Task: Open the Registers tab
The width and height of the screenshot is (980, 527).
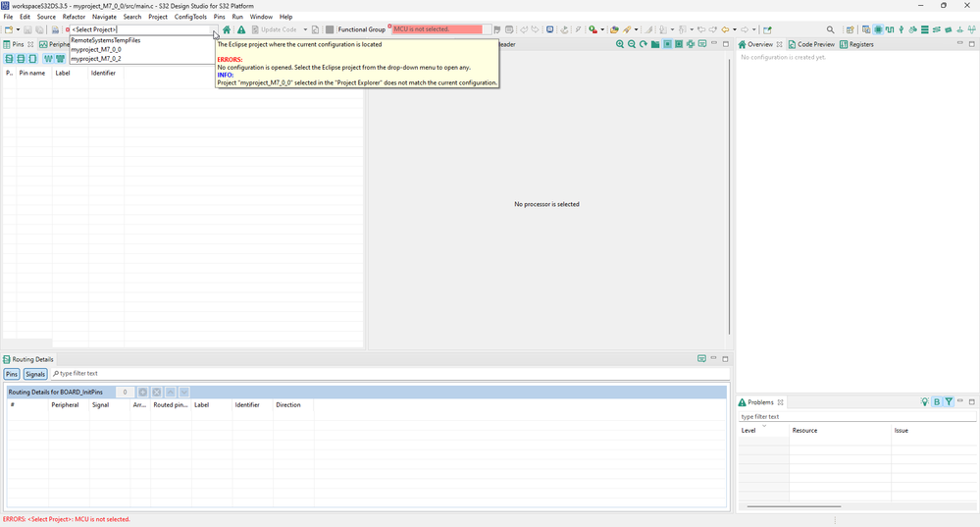Action: [x=856, y=44]
